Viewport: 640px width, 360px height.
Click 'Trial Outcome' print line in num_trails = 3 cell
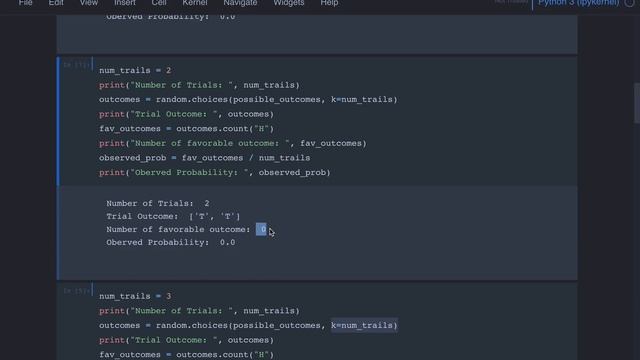tap(186, 340)
